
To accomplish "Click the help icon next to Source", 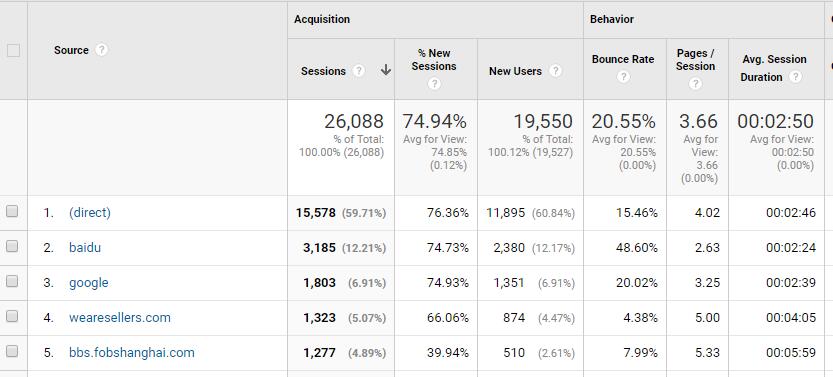I will pyautogui.click(x=101, y=50).
